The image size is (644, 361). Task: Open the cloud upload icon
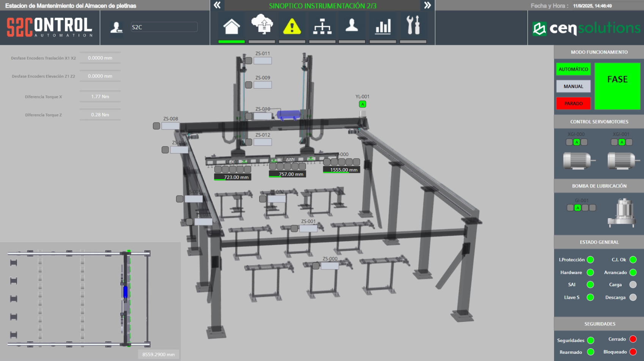262,25
